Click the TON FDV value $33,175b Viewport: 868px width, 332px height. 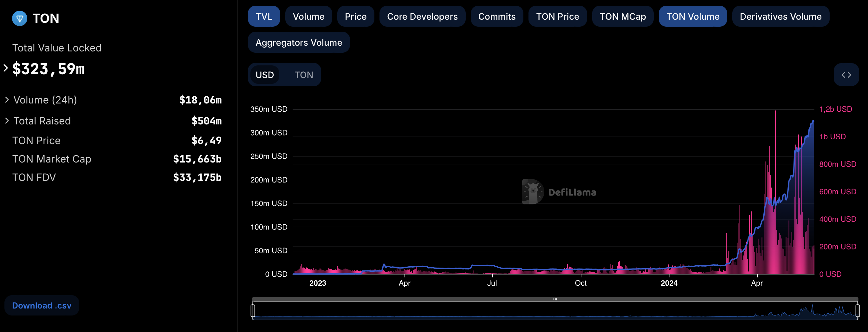pyautogui.click(x=197, y=177)
